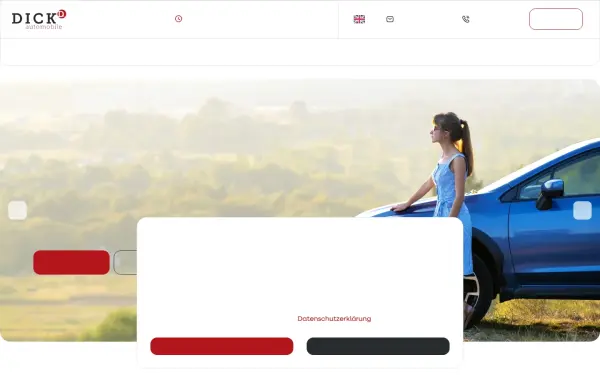This screenshot has width=600, height=375.
Task: Click the phone call icon in header
Action: click(466, 19)
